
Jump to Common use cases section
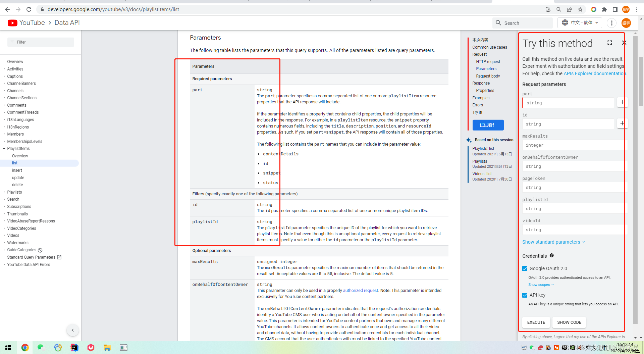490,47
